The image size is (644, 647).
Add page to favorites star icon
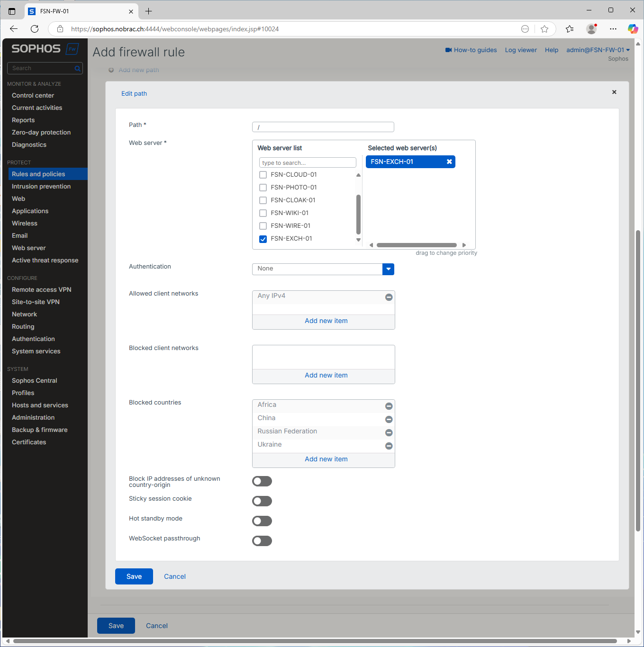[544, 29]
